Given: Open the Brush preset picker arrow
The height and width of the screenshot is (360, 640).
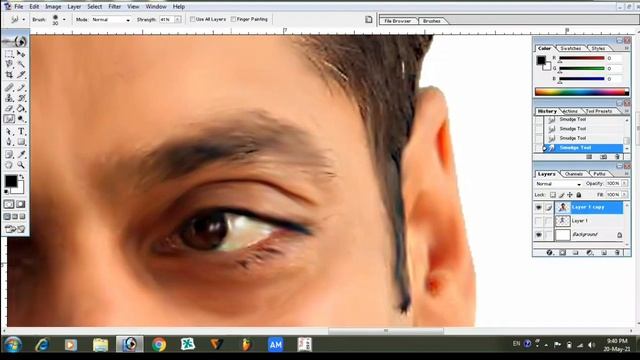Looking at the screenshot, I should 64,19.
